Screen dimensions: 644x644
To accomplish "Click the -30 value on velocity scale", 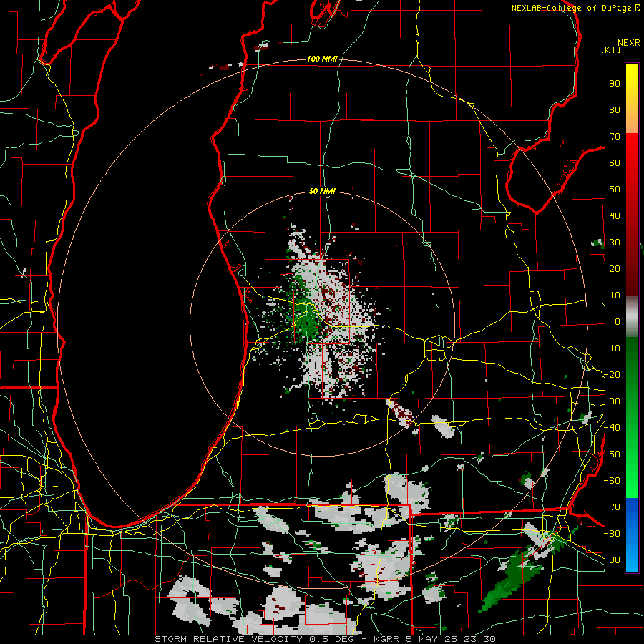I will pos(612,401).
